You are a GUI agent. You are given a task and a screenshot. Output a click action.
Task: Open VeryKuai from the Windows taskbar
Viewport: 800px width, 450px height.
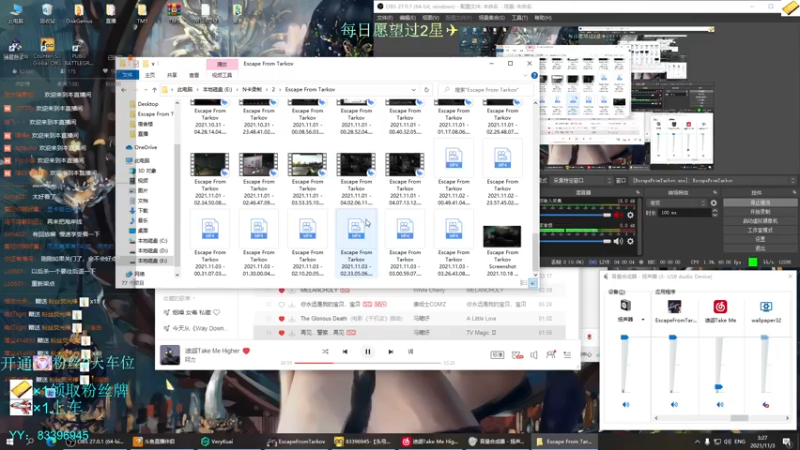(217, 441)
